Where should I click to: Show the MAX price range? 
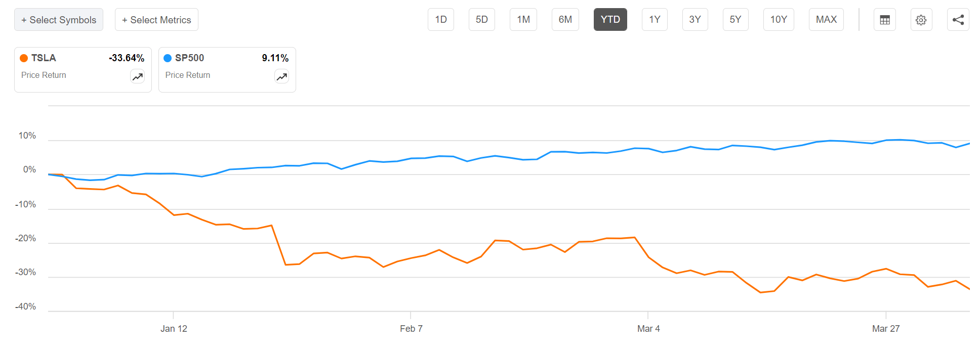point(826,20)
